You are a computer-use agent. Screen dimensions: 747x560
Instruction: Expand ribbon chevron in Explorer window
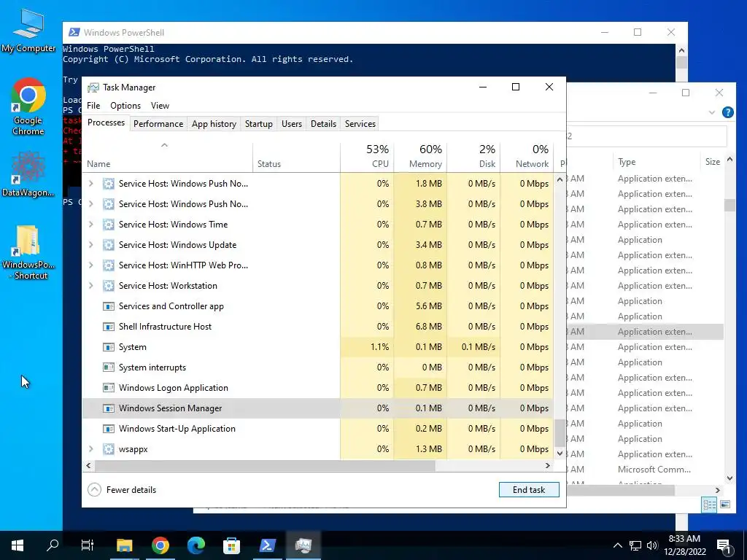point(712,112)
